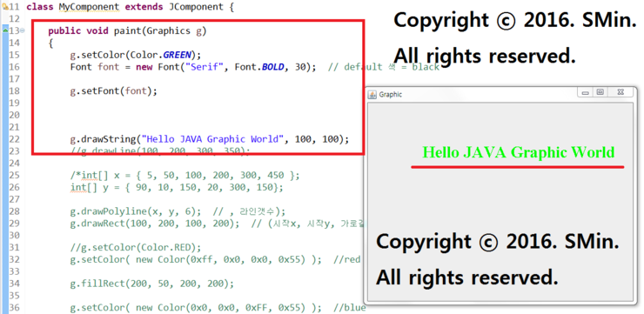Click the 'g.setFont(font);' line
644x314 pixels.
pos(114,91)
